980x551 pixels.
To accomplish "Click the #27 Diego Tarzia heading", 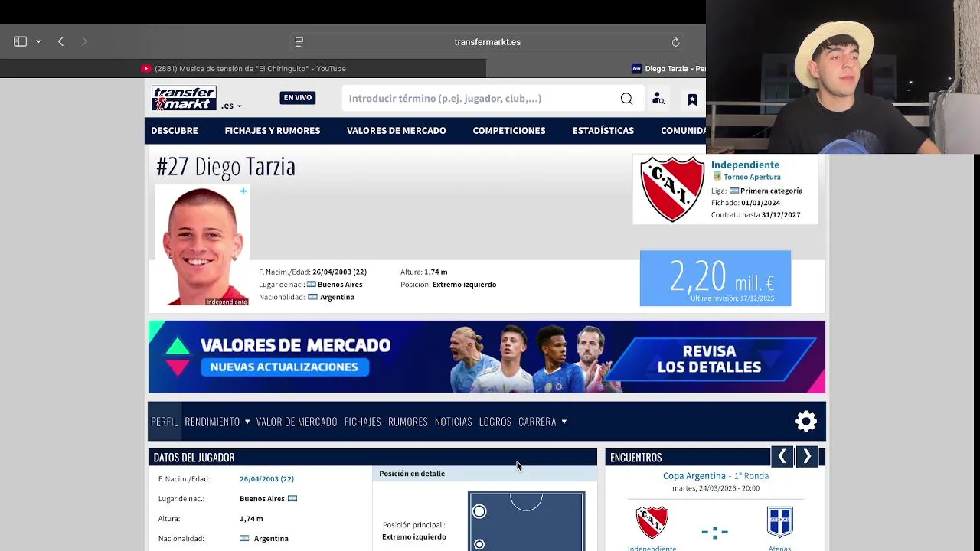I will [226, 167].
